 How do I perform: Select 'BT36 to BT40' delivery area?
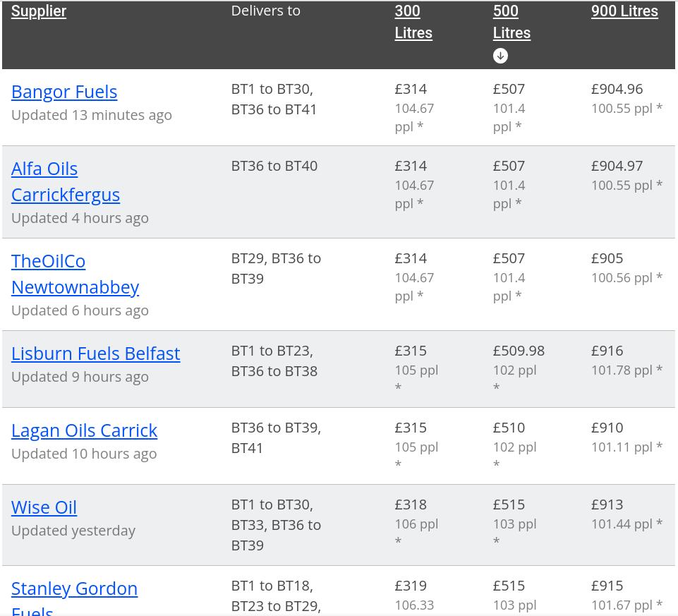coord(274,166)
